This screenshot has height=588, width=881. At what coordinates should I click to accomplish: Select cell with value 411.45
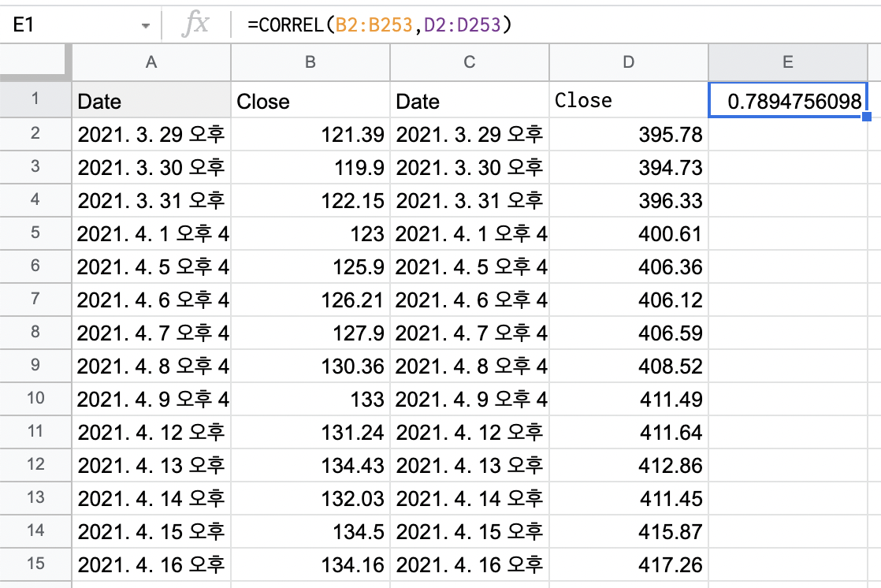tap(628, 499)
